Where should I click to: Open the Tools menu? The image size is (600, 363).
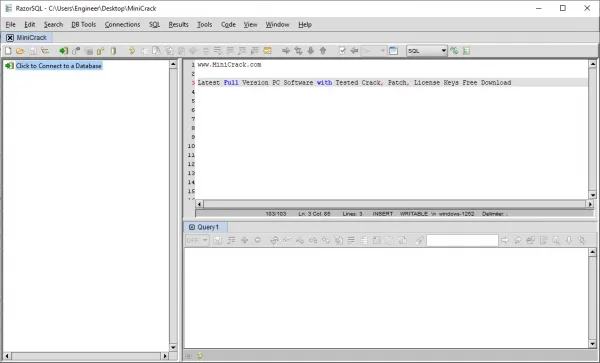(204, 24)
